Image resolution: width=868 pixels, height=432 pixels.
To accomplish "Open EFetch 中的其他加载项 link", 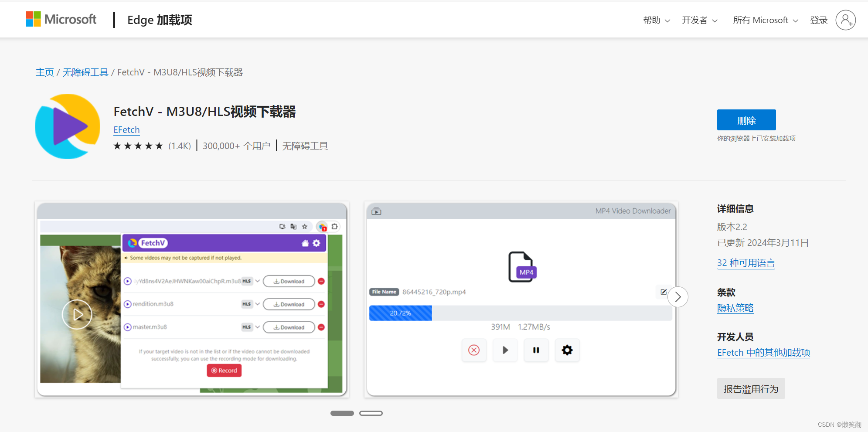I will click(764, 353).
